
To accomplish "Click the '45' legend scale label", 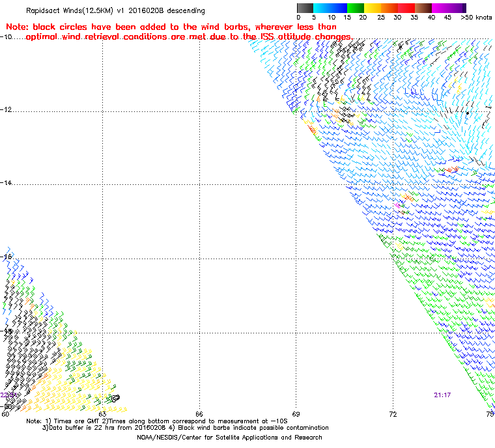I will pyautogui.click(x=447, y=18).
